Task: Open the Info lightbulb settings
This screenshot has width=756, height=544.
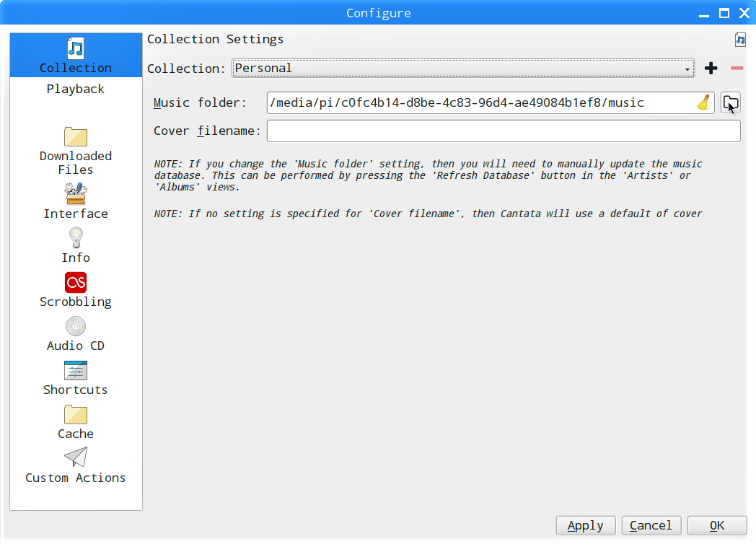Action: (x=76, y=237)
